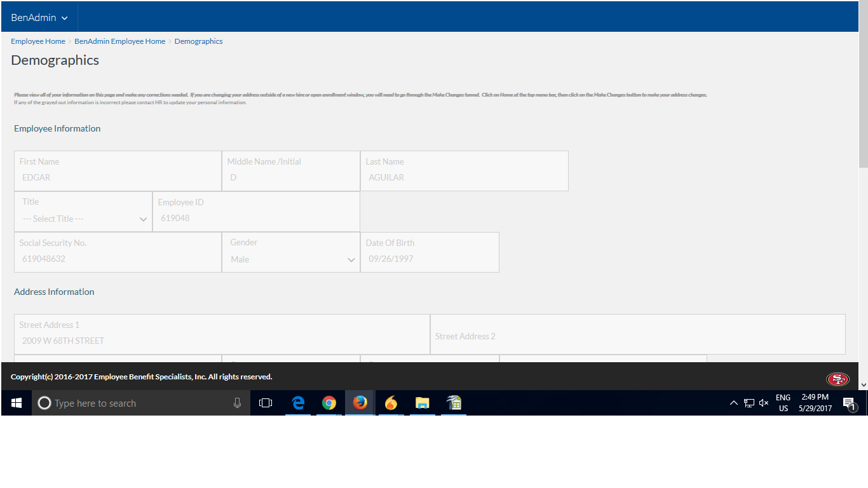Click the Task View icon
868x488 pixels.
pos(266,403)
